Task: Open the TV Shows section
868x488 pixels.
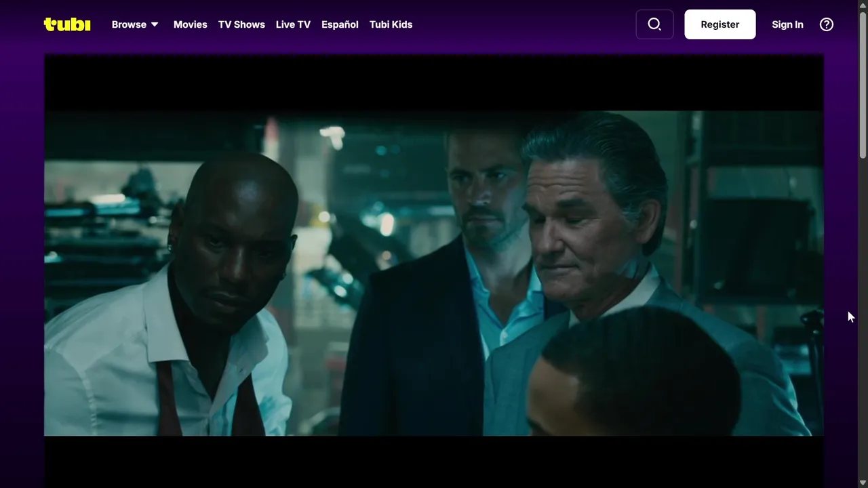Action: click(241, 24)
